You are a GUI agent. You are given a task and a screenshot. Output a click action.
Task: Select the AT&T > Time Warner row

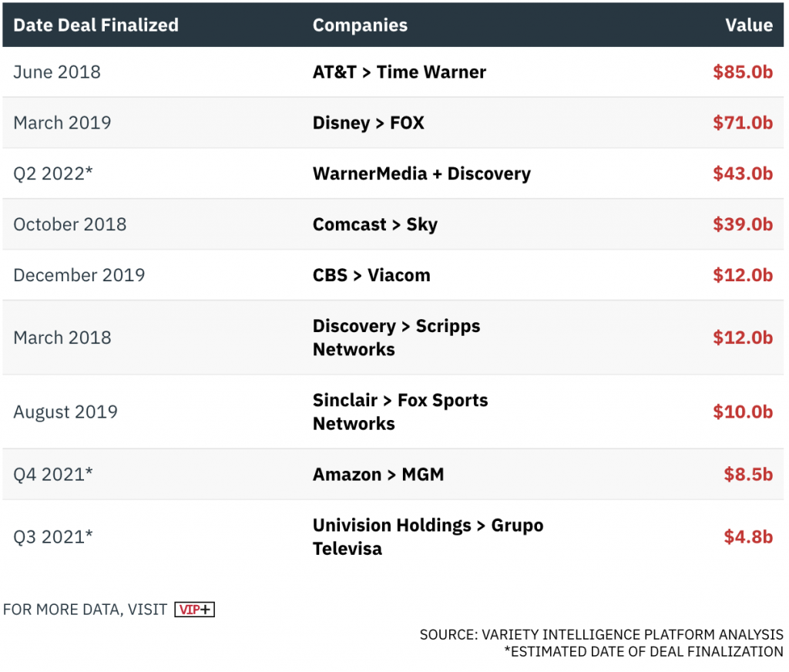399,72
